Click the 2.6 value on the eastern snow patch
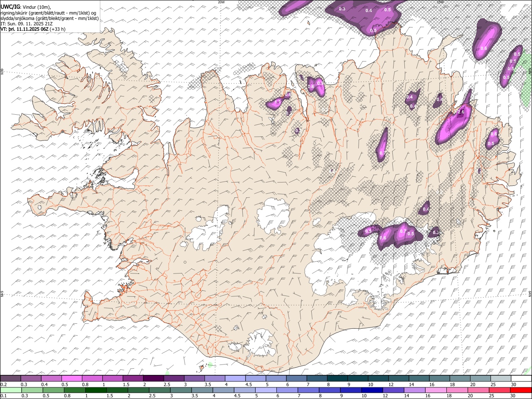532x399 pixels. [x=461, y=112]
